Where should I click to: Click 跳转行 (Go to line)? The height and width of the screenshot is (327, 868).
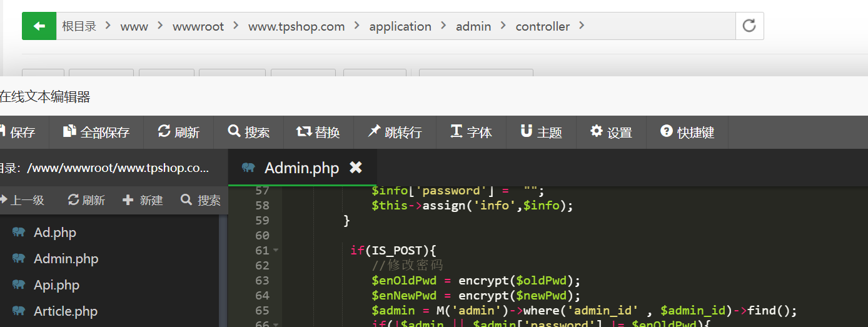point(395,133)
